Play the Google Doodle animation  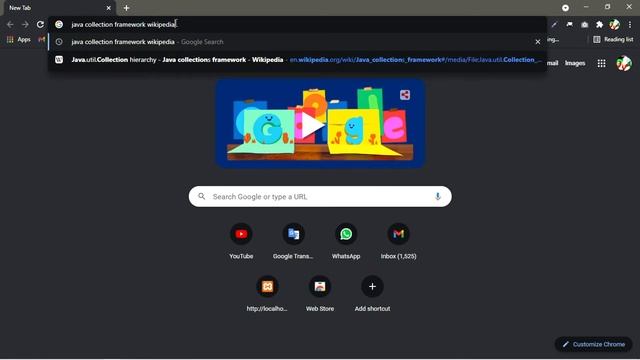pos(313,125)
